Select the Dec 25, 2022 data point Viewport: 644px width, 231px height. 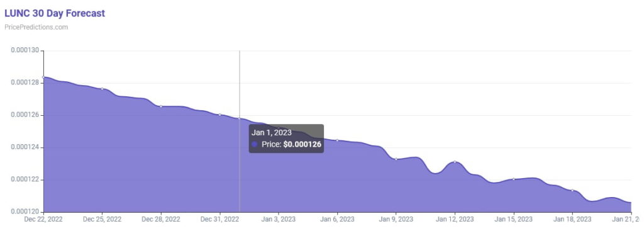click(103, 89)
